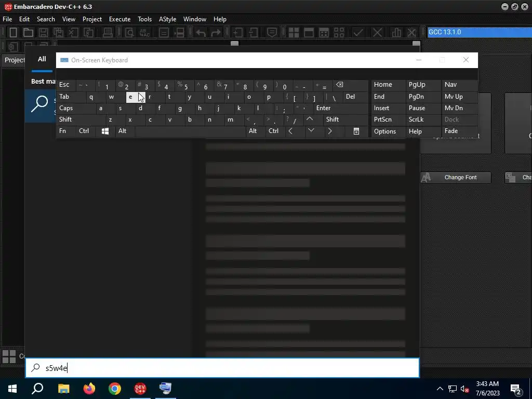Open Google Chrome from the taskbar
The width and height of the screenshot is (532, 399).
pyautogui.click(x=115, y=389)
